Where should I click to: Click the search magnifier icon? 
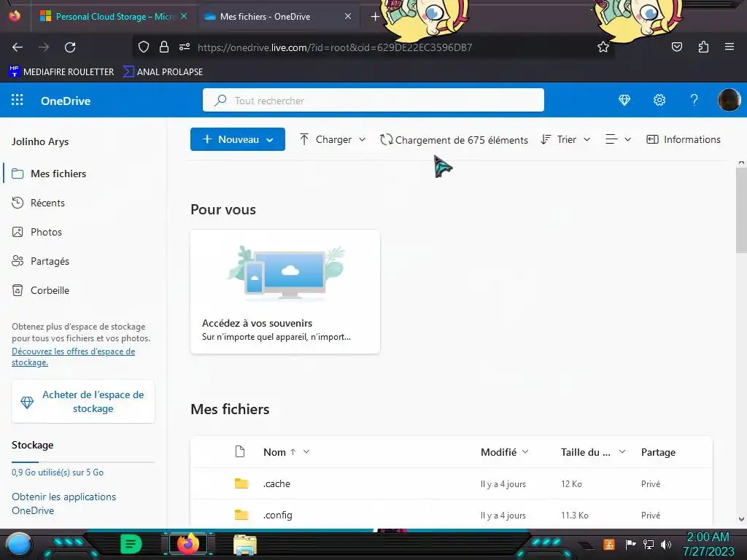pos(220,101)
